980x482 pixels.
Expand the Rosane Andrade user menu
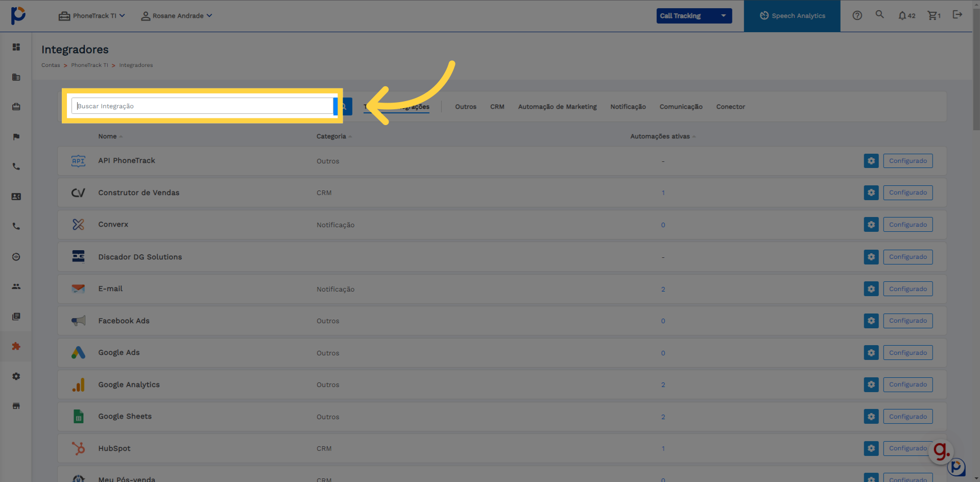click(177, 16)
